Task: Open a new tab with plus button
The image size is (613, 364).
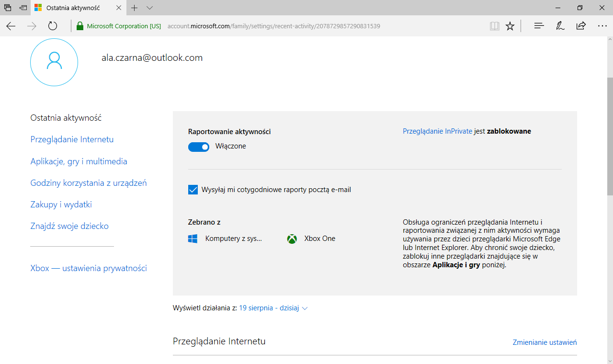Action: tap(135, 8)
